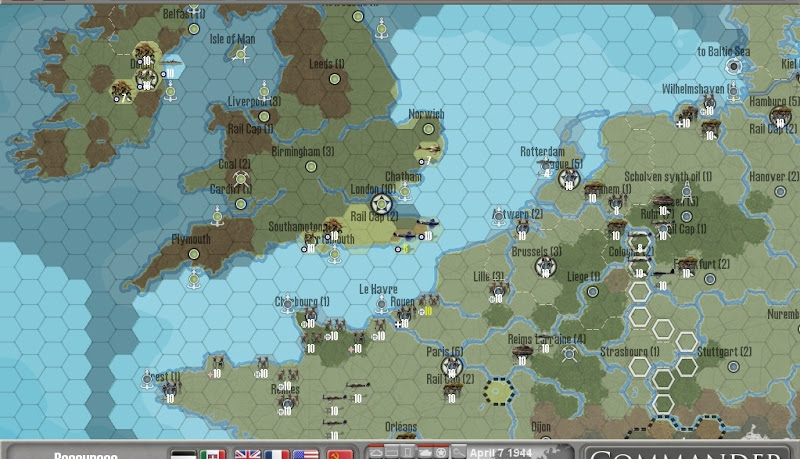Viewport: 800px width, 459px height.
Task: Click the Le Havre port anchor icon
Action: click(x=381, y=305)
